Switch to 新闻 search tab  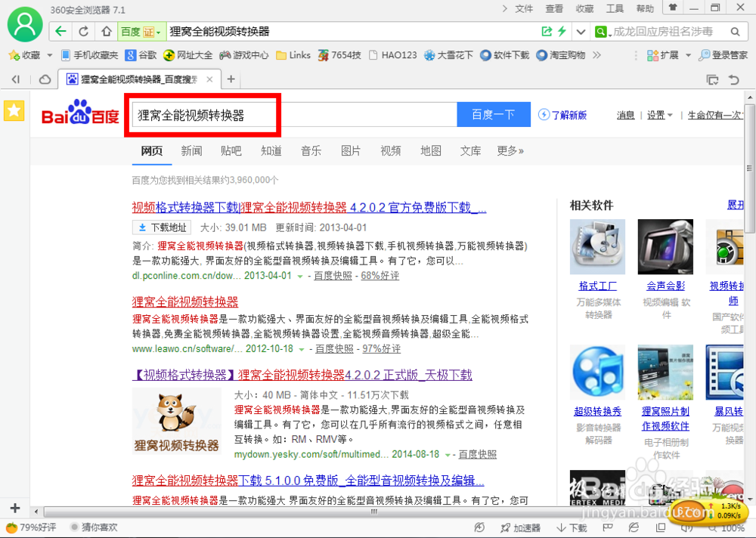pos(191,151)
